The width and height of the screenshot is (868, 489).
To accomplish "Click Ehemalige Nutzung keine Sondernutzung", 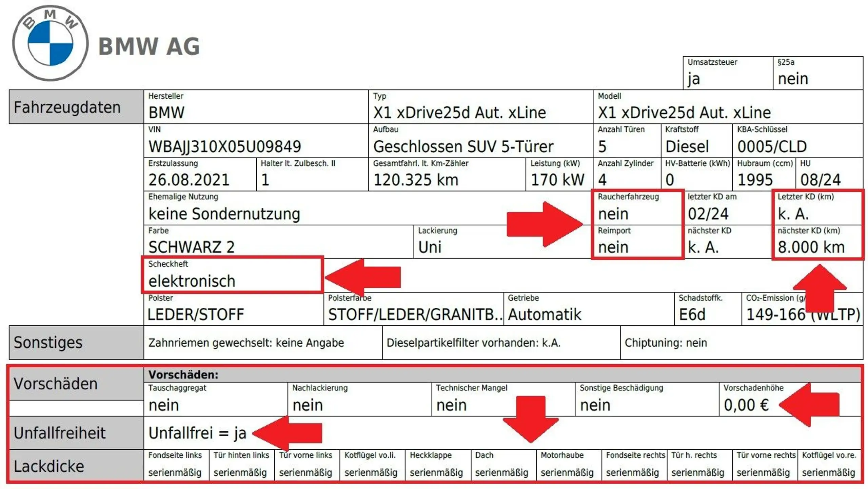I will (x=224, y=214).
